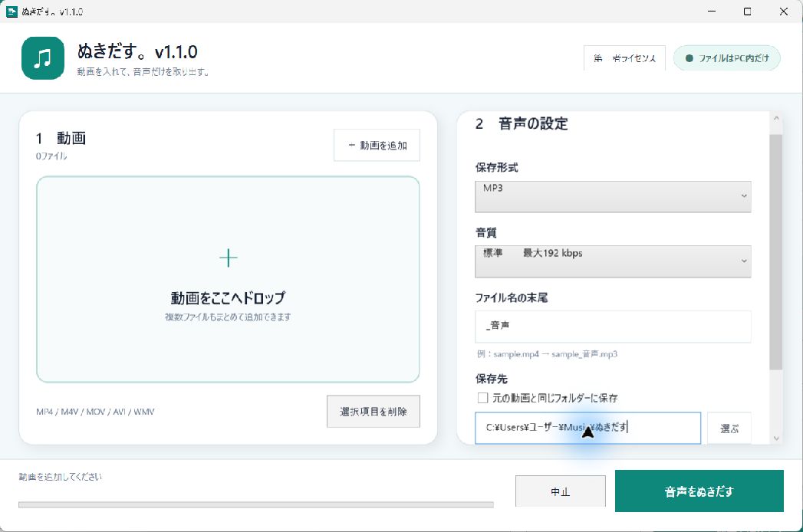Open the 音質 標準 192 kbps dropdown
The width and height of the screenshot is (803, 532).
coord(613,261)
